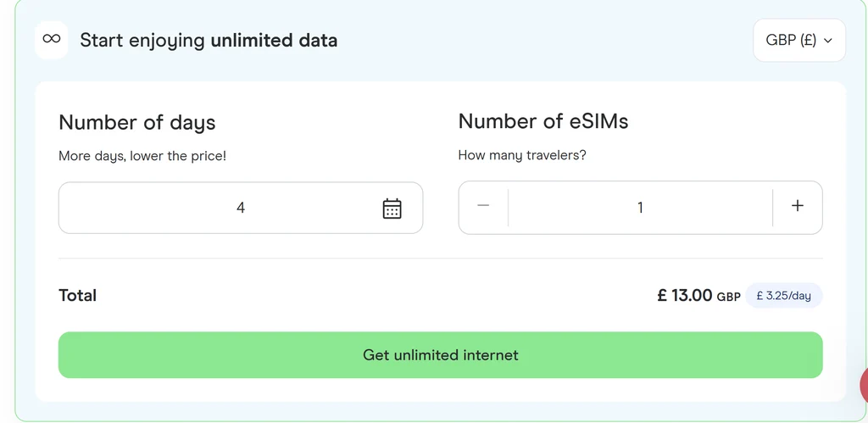This screenshot has height=423, width=868.
Task: Open the GBP (£) currency dropdown
Action: (x=798, y=41)
